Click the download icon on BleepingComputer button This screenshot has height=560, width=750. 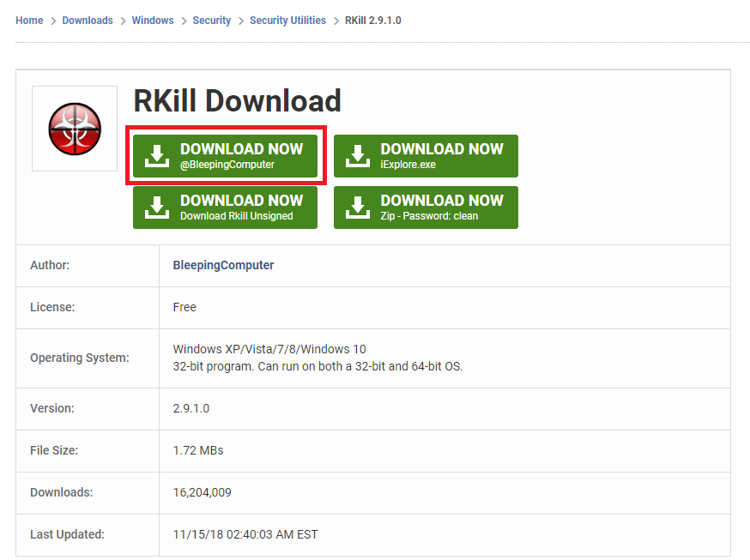tap(157, 155)
